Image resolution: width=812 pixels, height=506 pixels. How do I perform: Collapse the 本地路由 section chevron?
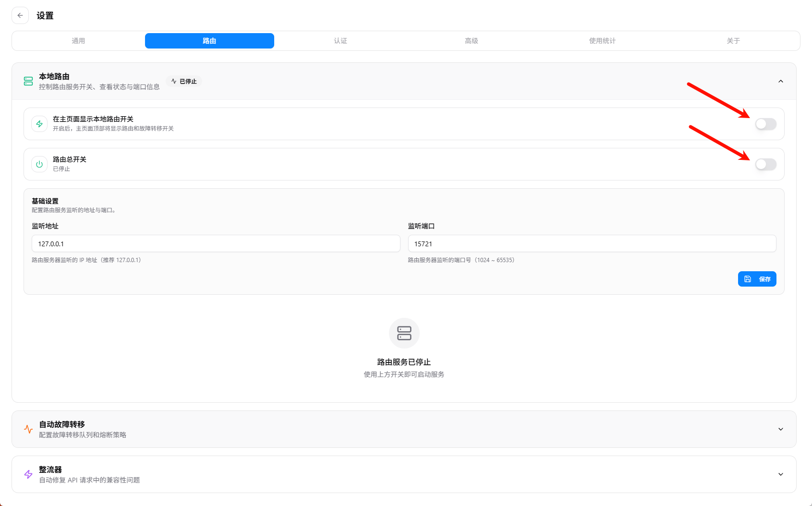[781, 82]
